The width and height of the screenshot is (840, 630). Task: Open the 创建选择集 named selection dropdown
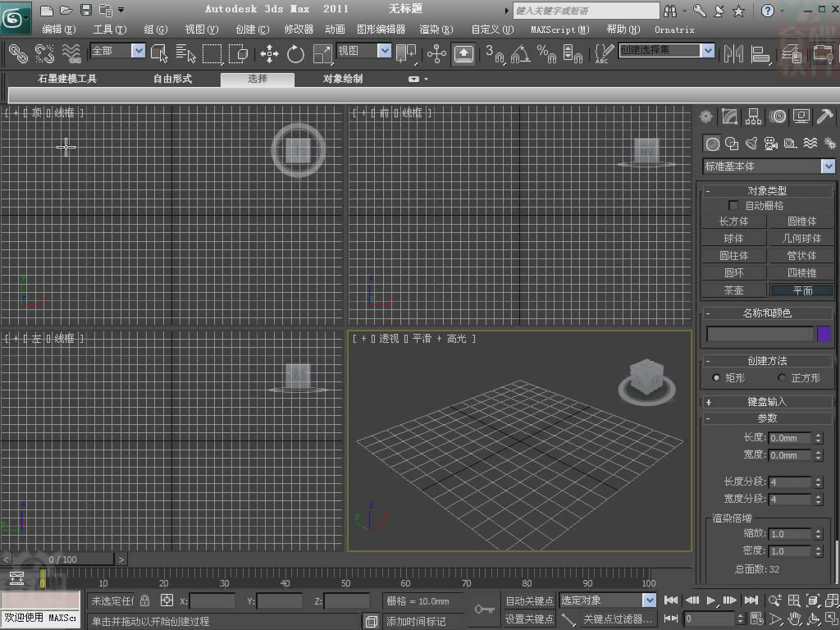[x=666, y=51]
